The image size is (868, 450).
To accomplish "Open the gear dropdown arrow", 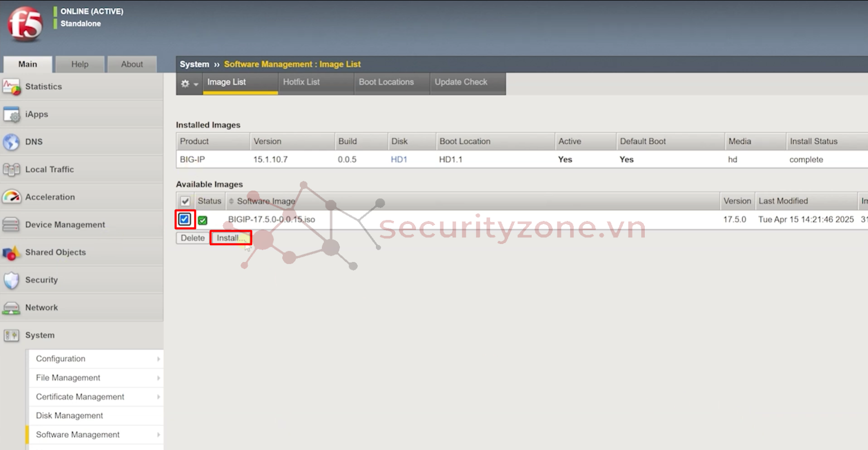I will [x=196, y=84].
